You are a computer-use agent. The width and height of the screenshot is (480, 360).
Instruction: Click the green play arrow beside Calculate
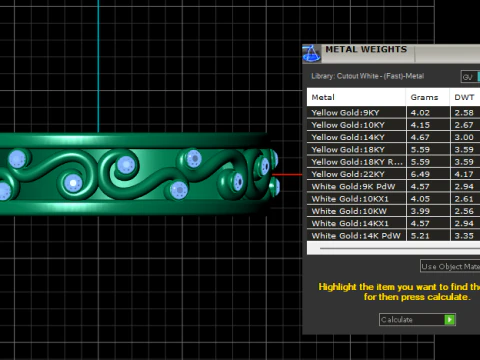tap(450, 320)
